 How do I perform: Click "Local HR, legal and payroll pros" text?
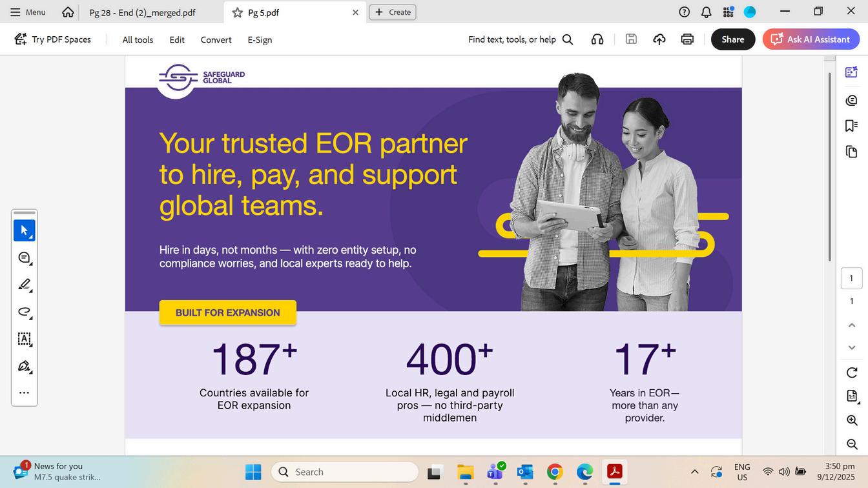[450, 399]
